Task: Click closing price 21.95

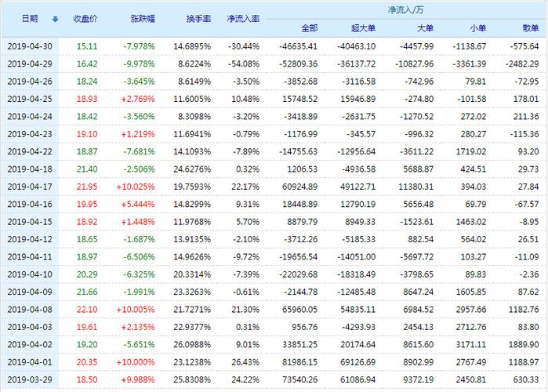Action: 87,187
